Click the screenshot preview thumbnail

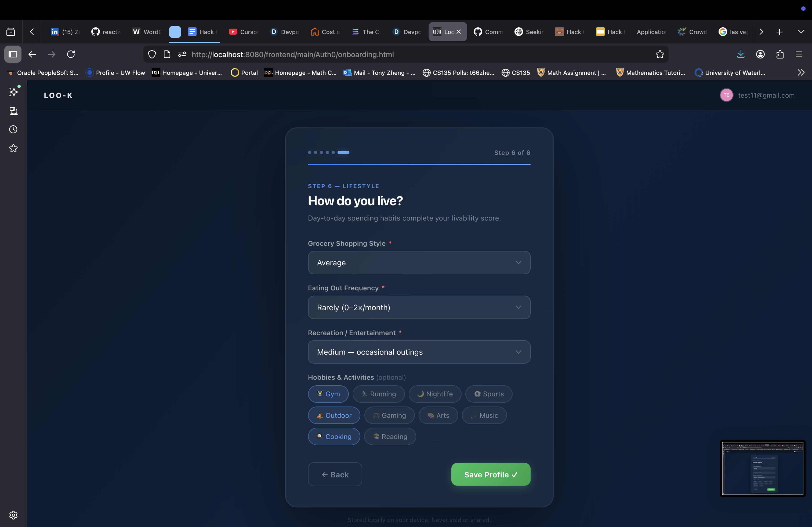(762, 468)
